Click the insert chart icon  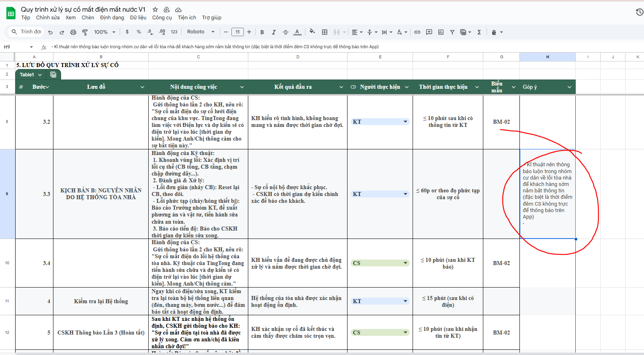point(441,32)
